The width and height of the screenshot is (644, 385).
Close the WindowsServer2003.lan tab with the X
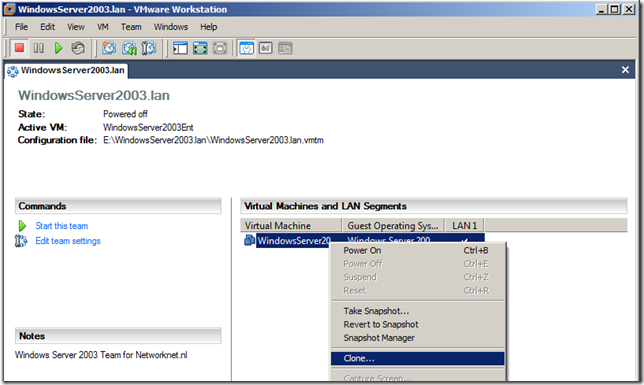tap(625, 70)
